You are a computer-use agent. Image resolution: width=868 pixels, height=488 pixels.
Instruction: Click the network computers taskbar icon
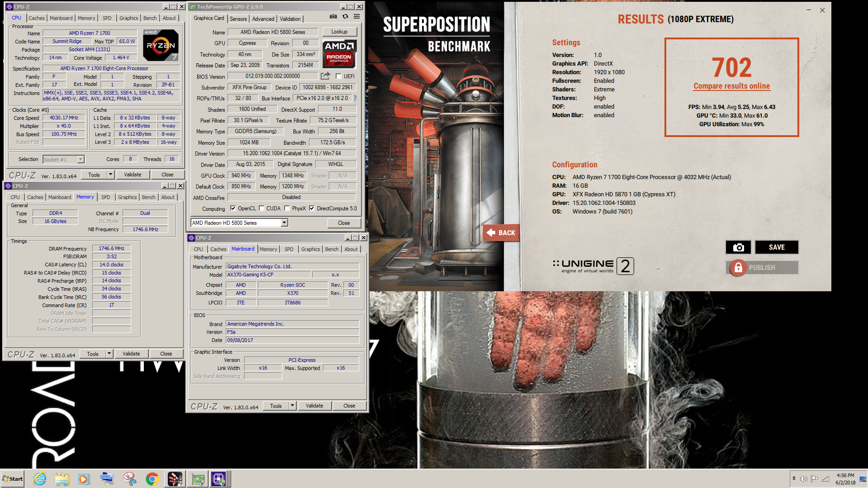[107, 479]
